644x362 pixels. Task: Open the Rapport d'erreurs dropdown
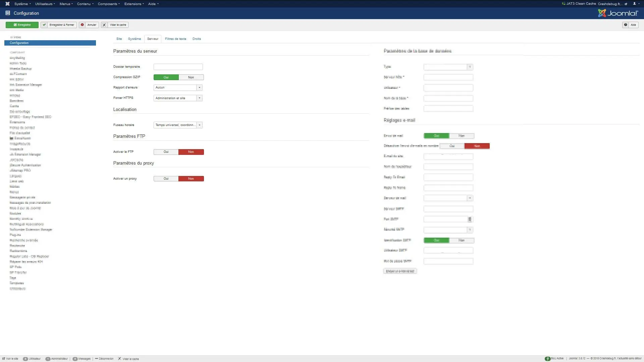[178, 87]
